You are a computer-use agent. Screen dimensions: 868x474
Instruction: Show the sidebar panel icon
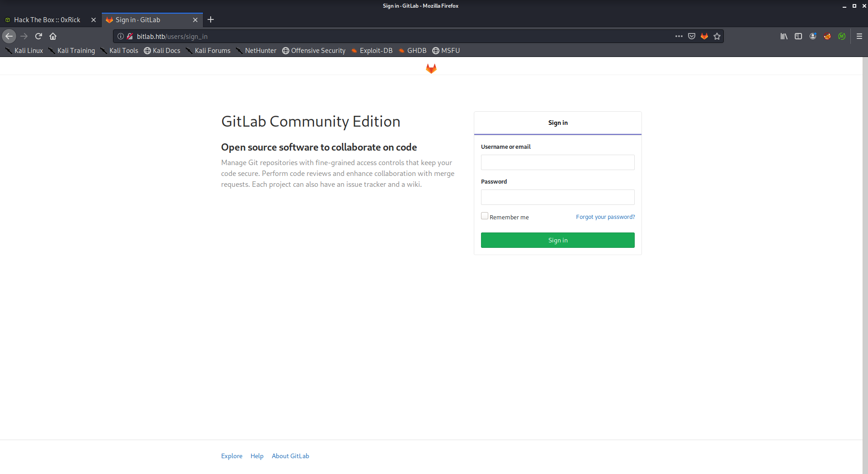tap(798, 36)
